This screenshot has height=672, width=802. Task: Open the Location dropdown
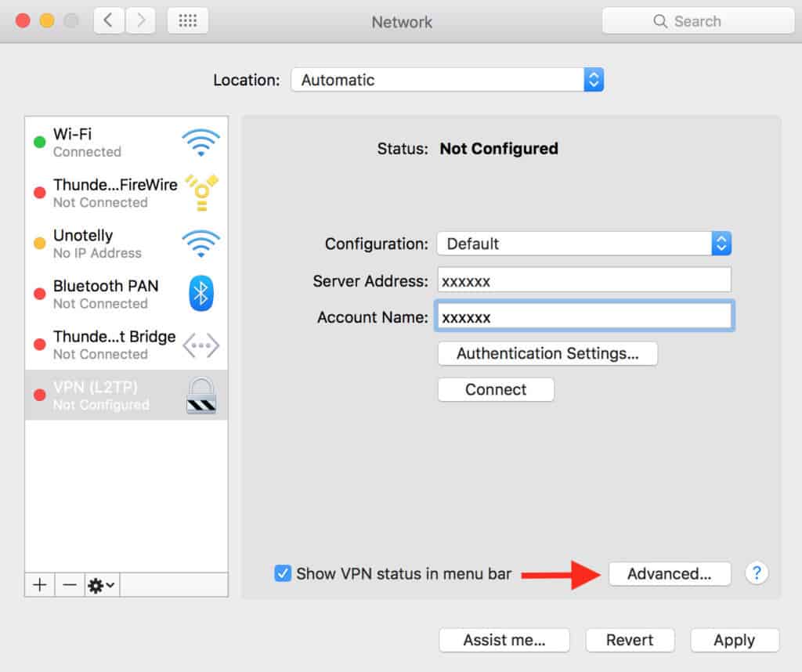tap(447, 79)
